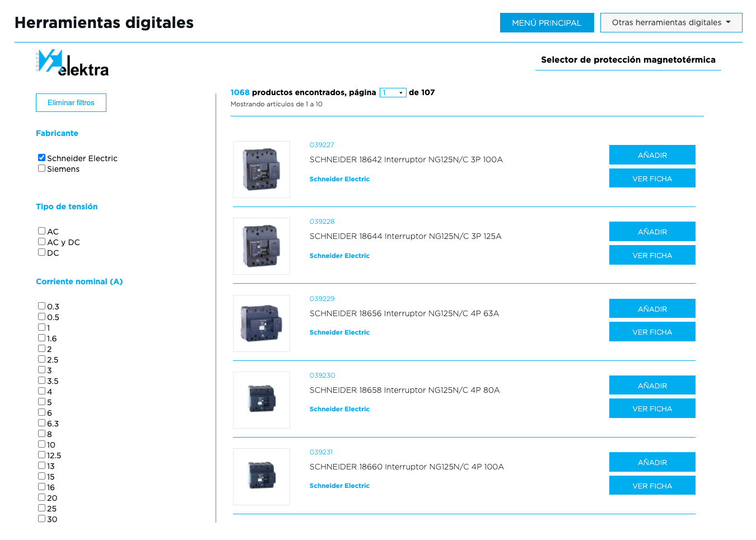View datasheet for product 039227
Image resolution: width=756 pixels, height=540 pixels.
(652, 179)
